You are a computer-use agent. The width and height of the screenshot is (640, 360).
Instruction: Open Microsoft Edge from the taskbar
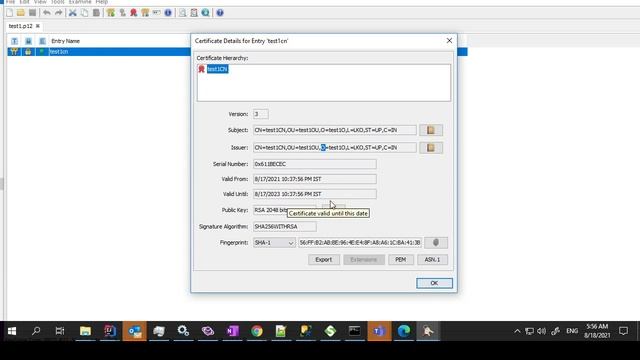404,331
